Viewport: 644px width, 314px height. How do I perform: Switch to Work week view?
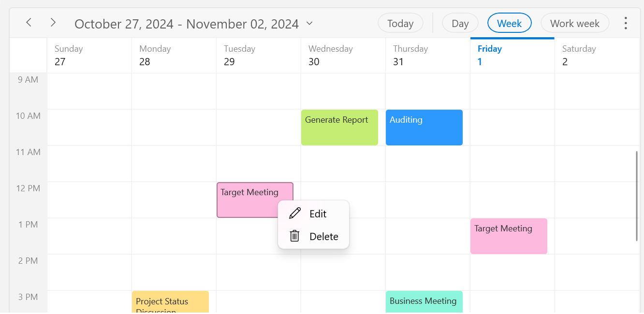click(x=574, y=23)
